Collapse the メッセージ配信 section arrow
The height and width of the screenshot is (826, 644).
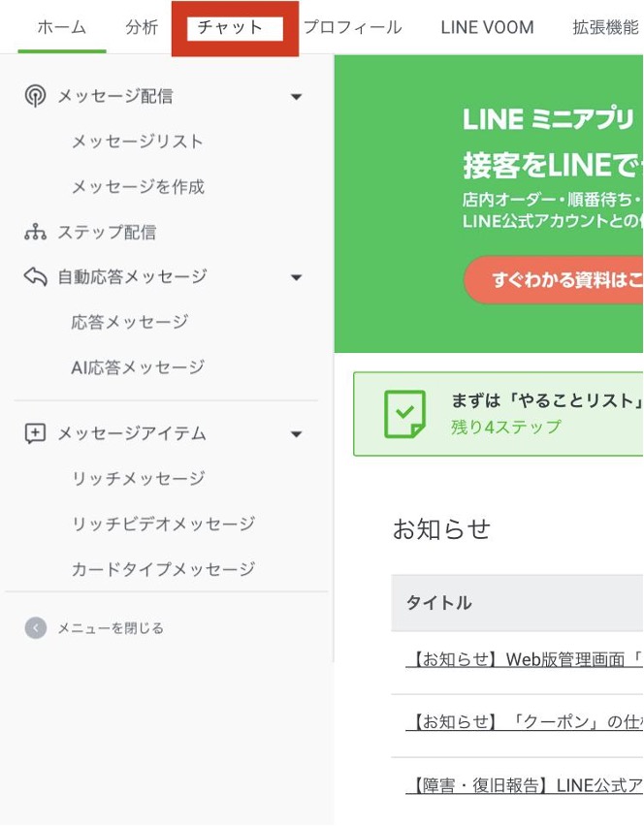click(297, 97)
